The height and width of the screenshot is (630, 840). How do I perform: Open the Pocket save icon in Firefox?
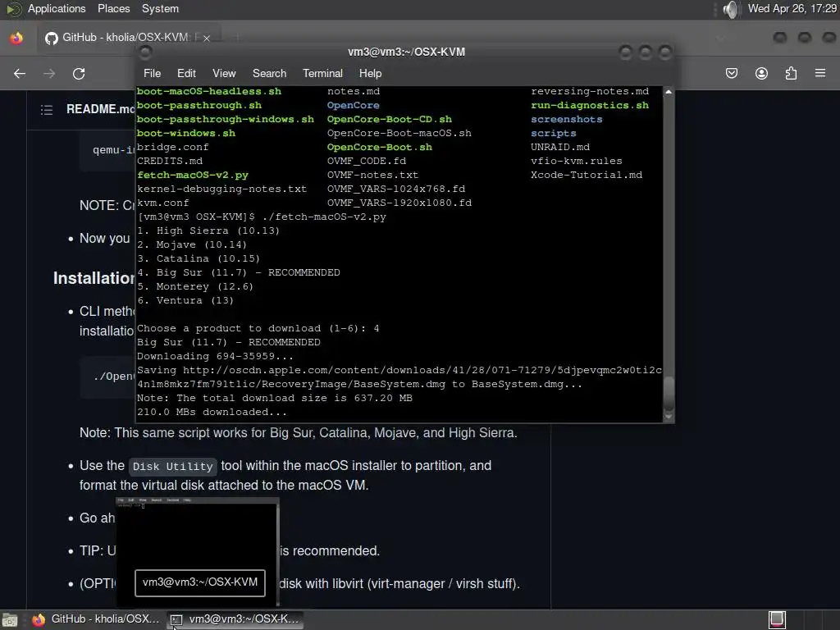tap(732, 73)
